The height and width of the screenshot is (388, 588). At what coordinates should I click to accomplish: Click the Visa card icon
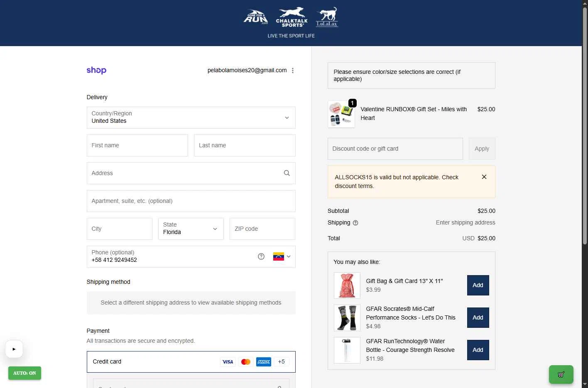coord(228,362)
